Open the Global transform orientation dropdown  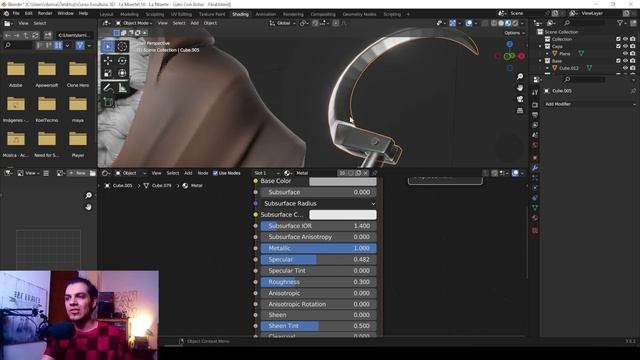282,23
